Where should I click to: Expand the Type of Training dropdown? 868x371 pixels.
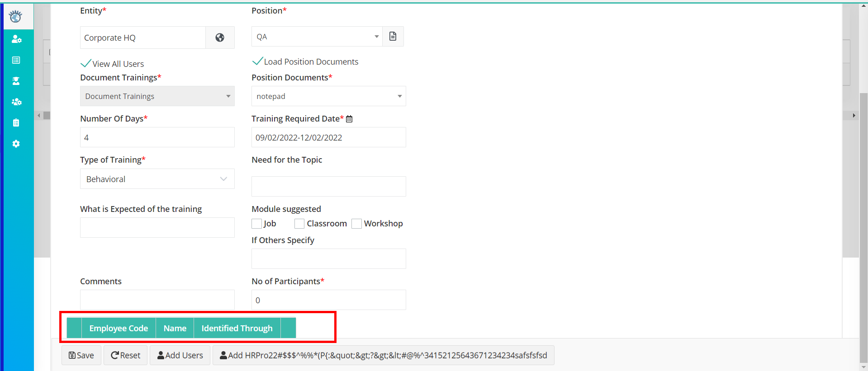[157, 179]
